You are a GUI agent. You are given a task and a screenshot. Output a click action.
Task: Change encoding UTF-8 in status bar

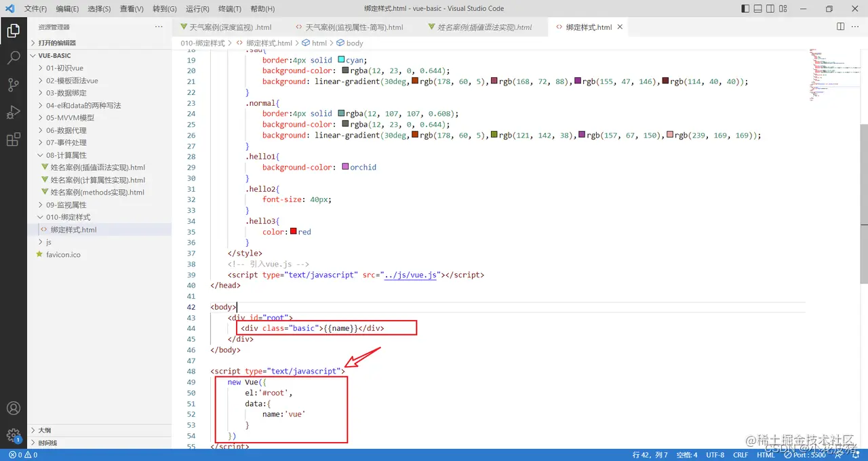coord(715,455)
